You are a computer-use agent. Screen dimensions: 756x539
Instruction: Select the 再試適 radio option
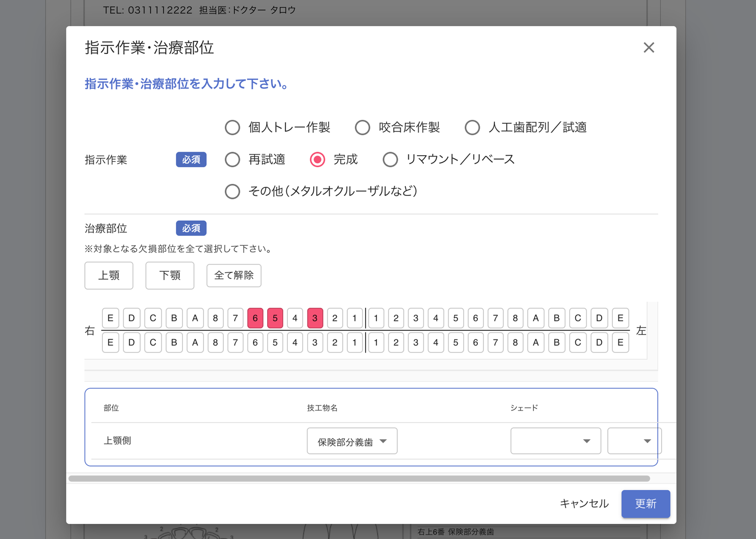pos(232,160)
